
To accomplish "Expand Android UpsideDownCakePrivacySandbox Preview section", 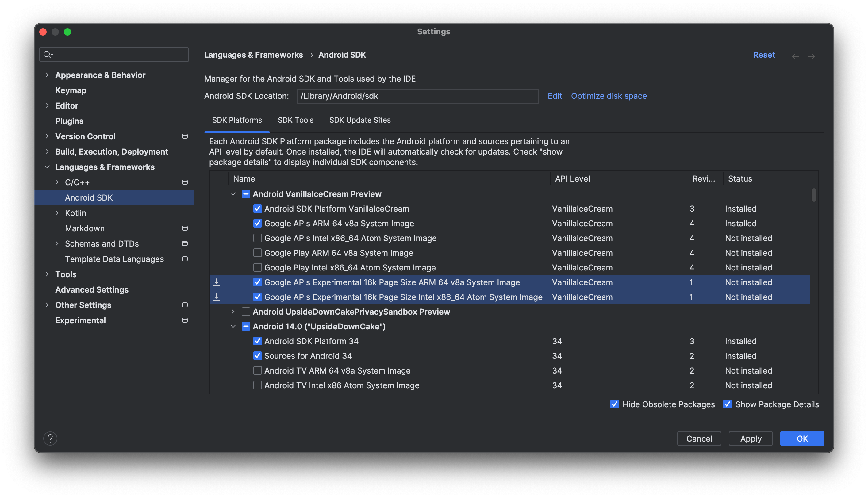I will tap(233, 312).
